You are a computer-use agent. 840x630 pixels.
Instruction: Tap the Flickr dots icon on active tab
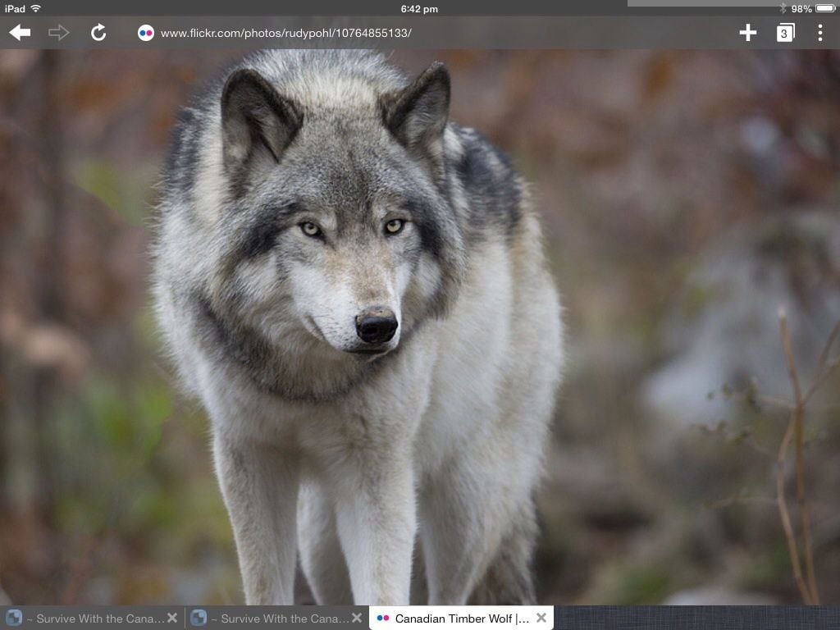[383, 619]
